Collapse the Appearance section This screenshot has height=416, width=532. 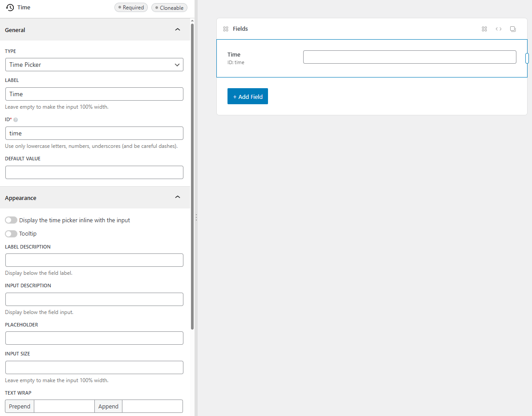(x=177, y=196)
